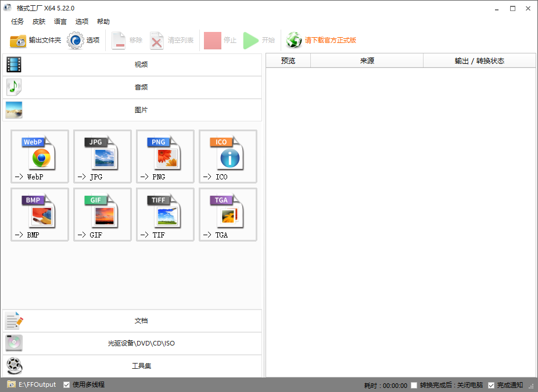538x392 pixels.
Task: Select the TIF conversion icon
Action: click(x=166, y=214)
